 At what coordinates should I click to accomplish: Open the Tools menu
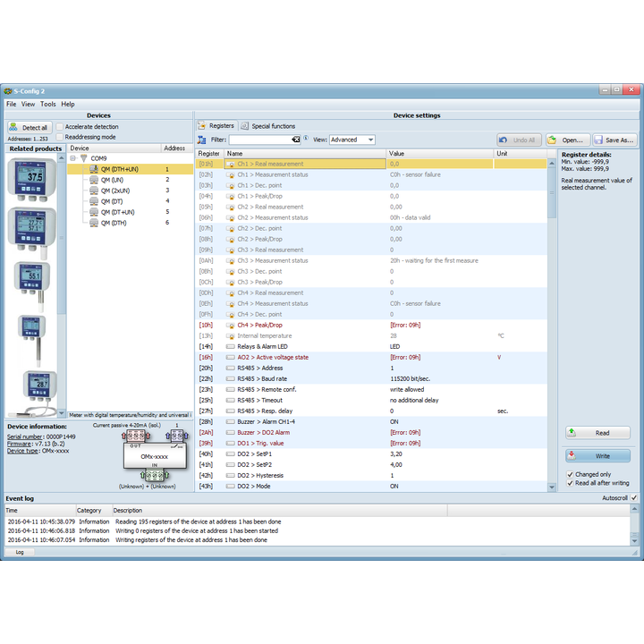(x=47, y=104)
